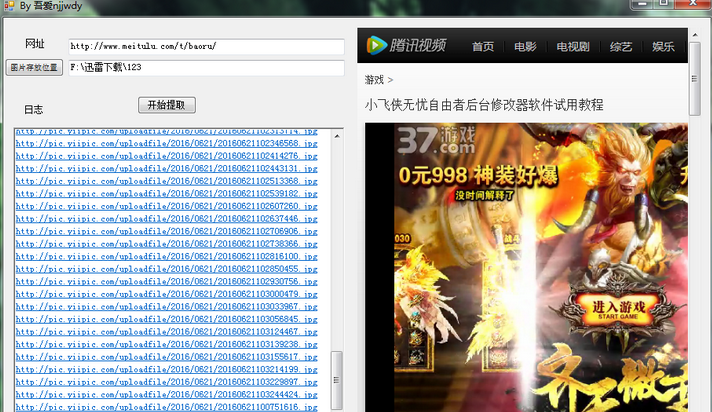Open log link ending 20160621102816100.jpg
This screenshot has height=412, width=712.
tap(167, 257)
